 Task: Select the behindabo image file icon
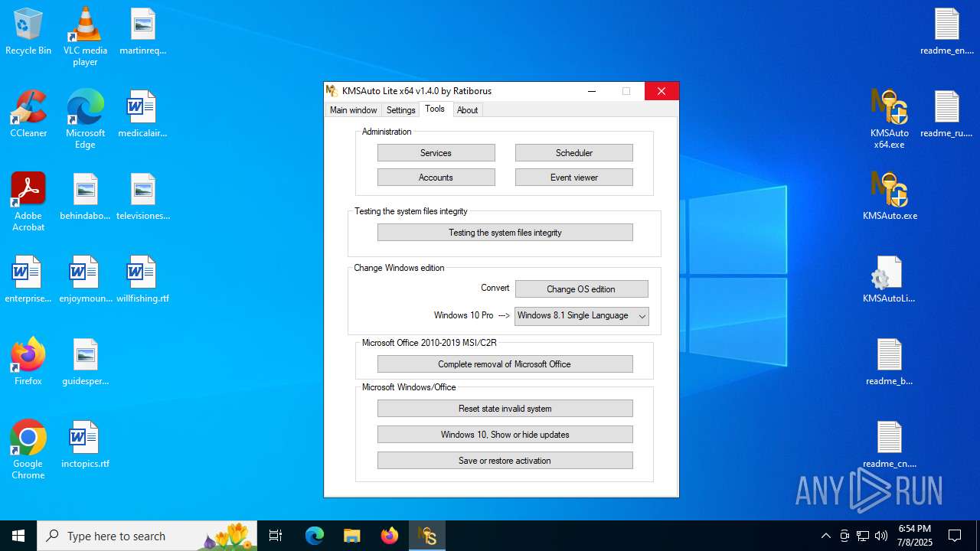85,197
